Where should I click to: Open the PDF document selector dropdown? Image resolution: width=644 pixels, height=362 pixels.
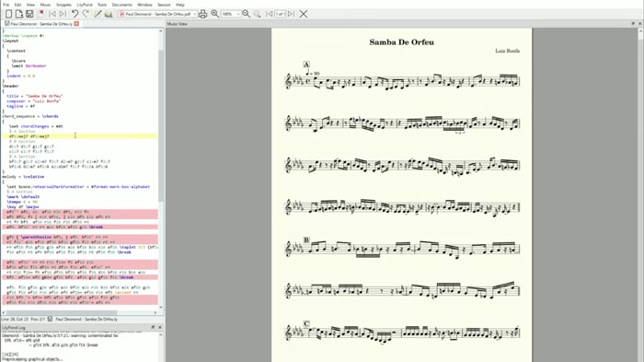[x=157, y=14]
